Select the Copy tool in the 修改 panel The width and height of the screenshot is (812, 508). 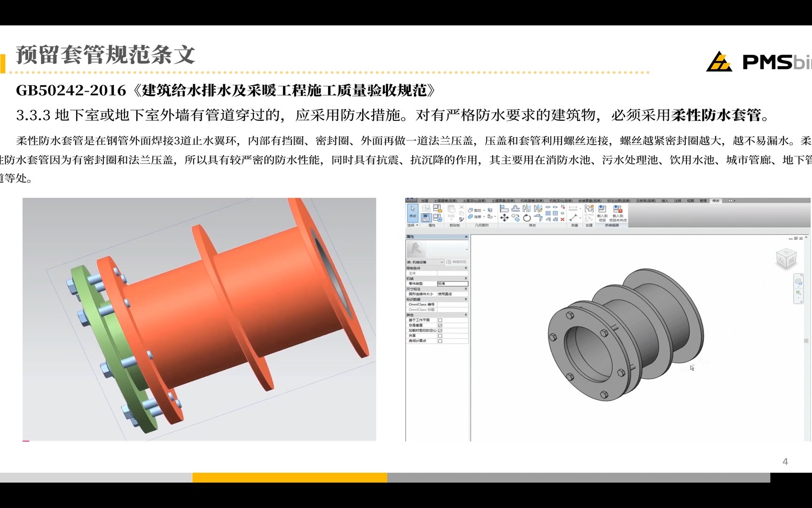515,218
